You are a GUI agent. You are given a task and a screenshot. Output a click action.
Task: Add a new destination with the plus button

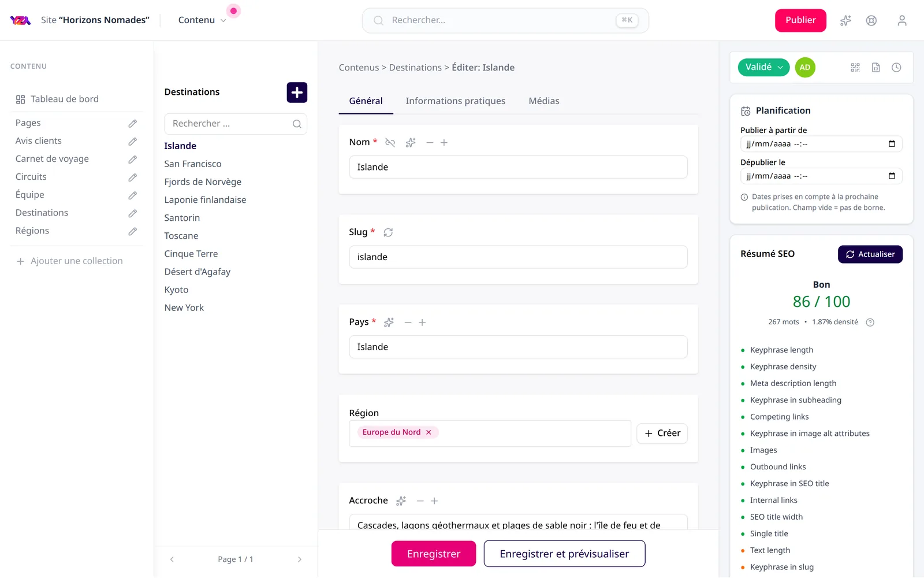pyautogui.click(x=297, y=92)
